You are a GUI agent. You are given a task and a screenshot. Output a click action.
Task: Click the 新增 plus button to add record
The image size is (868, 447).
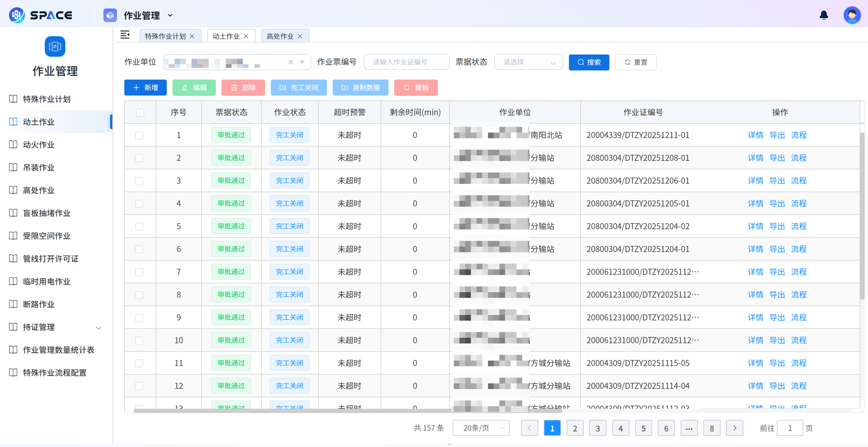[145, 88]
